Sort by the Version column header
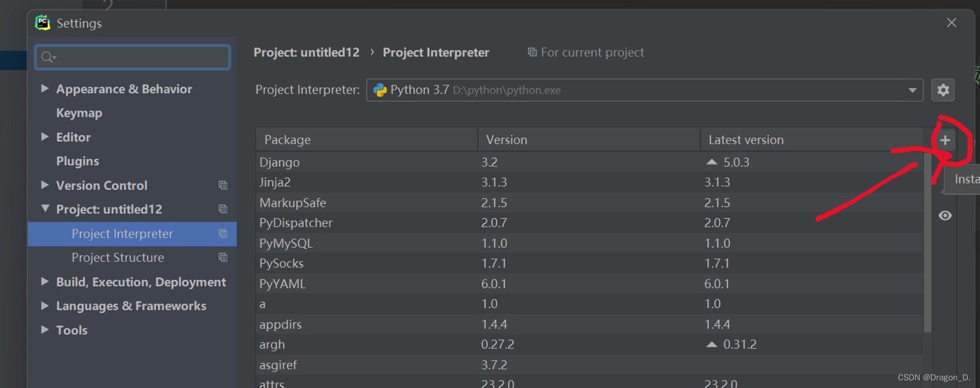980x388 pixels. [589, 140]
